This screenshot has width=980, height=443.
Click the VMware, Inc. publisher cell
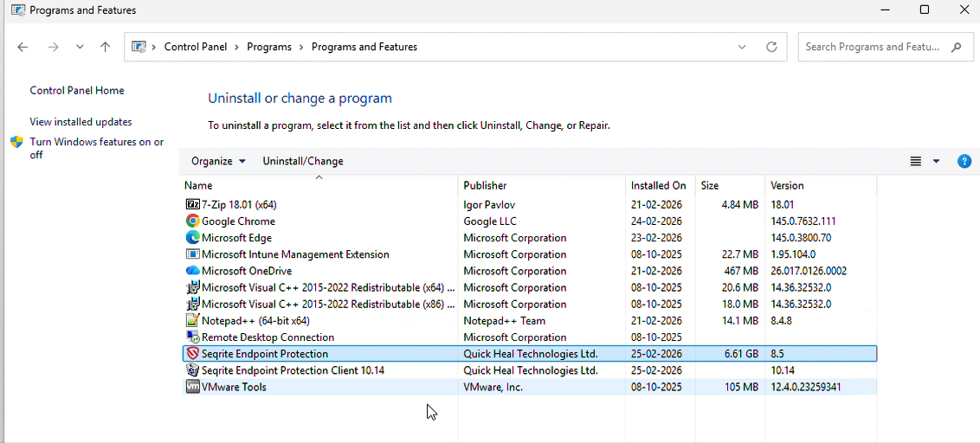(493, 387)
